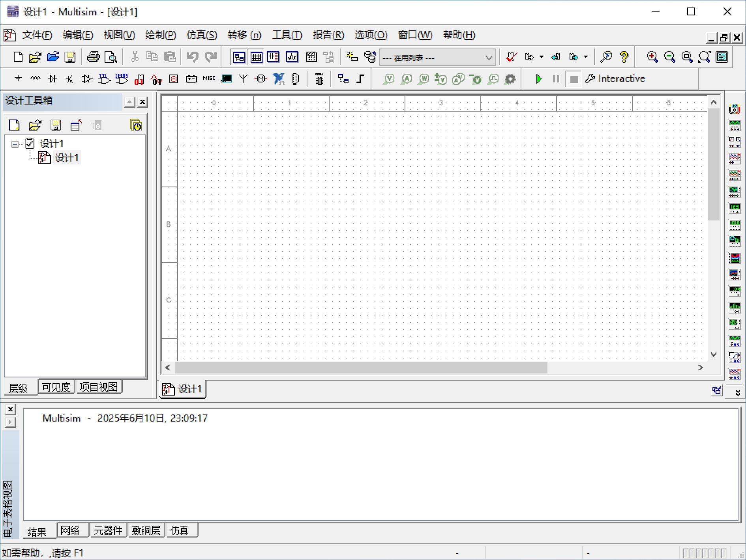The image size is (746, 560).
Task: Open the 在用列表 dropdown
Action: [x=489, y=57]
